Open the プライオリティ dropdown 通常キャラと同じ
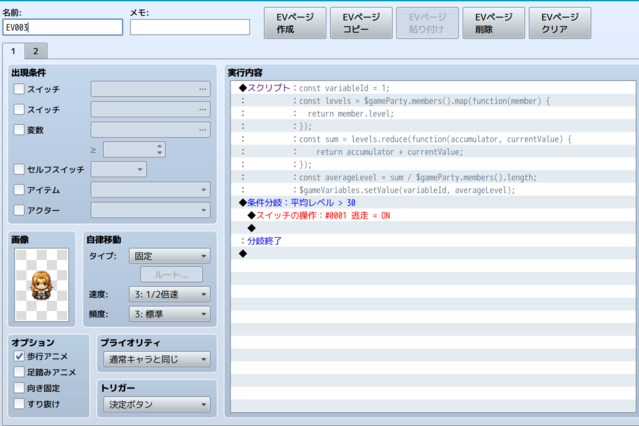The image size is (639, 426). click(x=157, y=359)
